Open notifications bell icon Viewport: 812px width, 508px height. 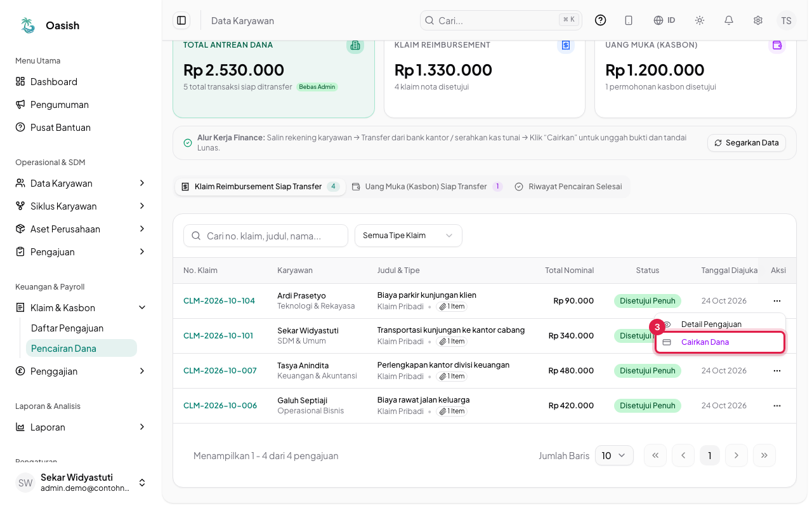(729, 20)
